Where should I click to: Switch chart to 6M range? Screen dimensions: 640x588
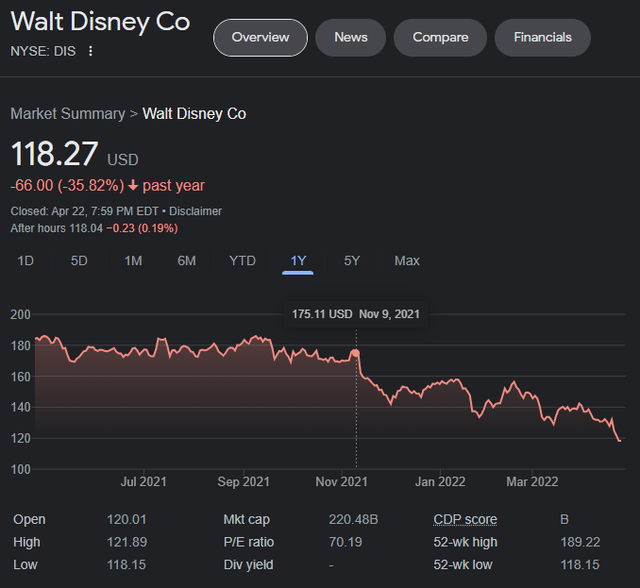187,260
